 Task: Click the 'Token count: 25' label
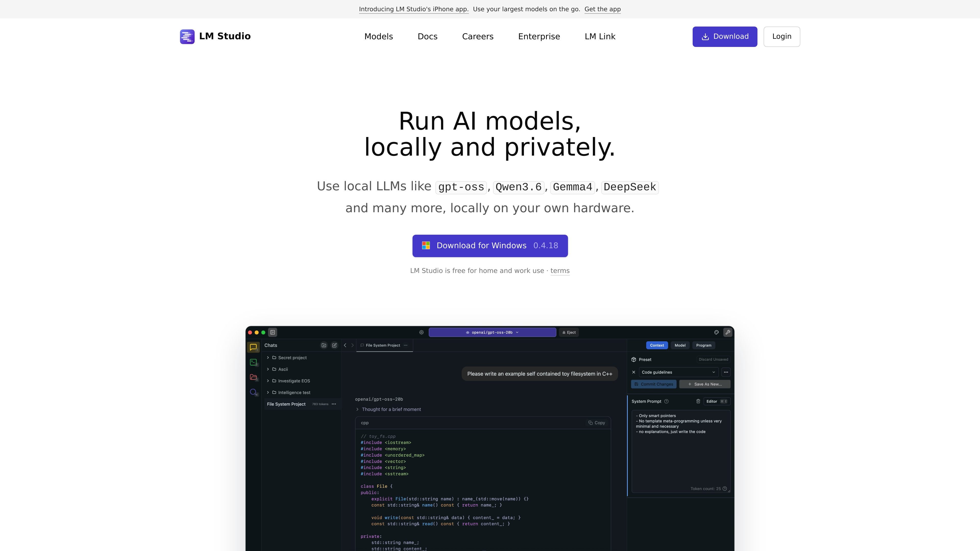706,489
